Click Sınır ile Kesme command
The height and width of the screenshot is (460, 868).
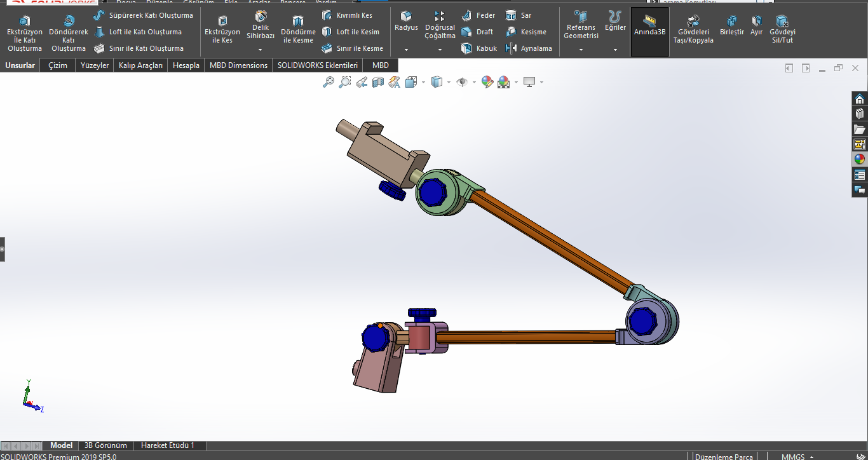pyautogui.click(x=352, y=48)
